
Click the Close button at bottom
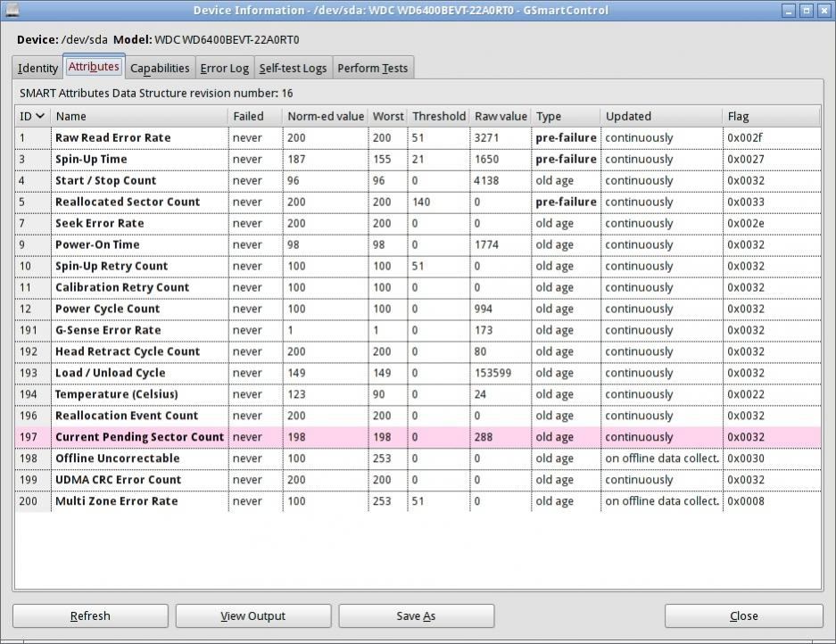(744, 615)
